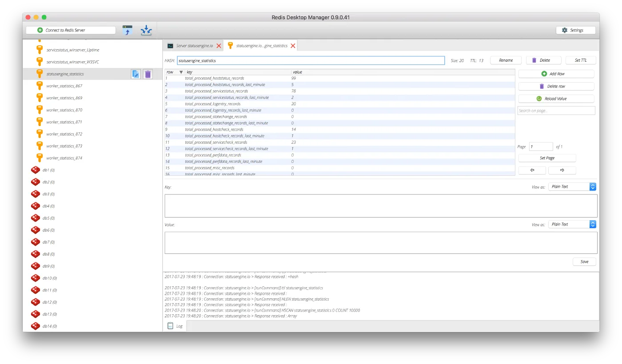622x364 pixels.
Task: Click the Search on page field
Action: pyautogui.click(x=556, y=111)
